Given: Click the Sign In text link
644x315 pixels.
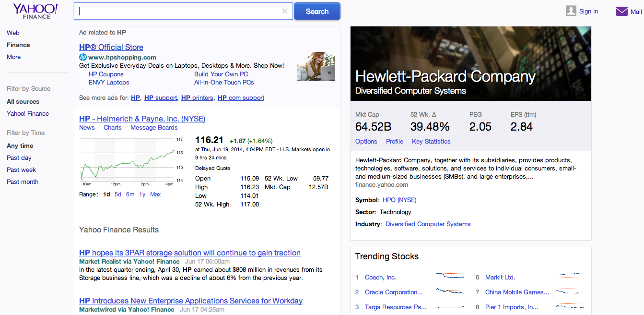Looking at the screenshot, I should coord(588,12).
